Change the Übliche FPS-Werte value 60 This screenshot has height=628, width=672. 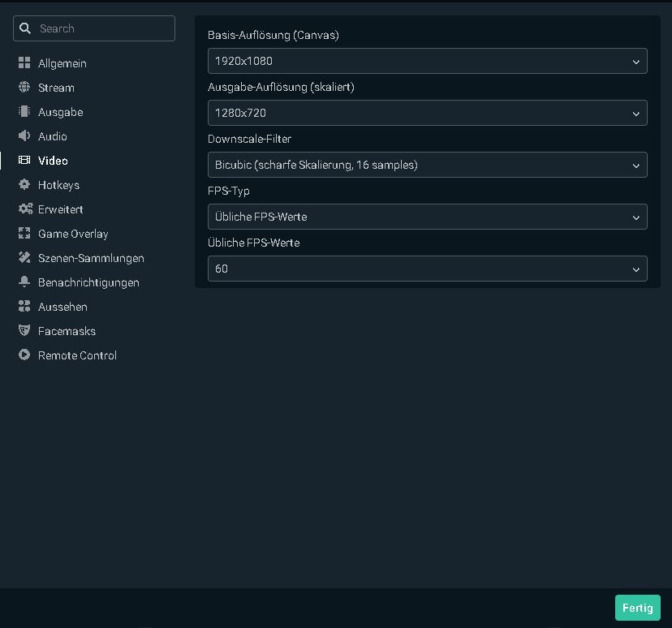(x=427, y=269)
